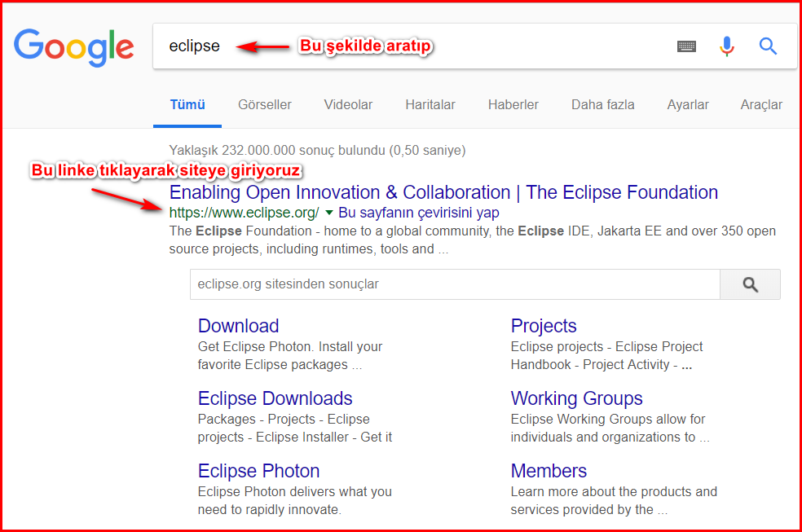Focus the Google search box containing eclipse
Viewport: 802px width, 532px height.
click(x=474, y=46)
